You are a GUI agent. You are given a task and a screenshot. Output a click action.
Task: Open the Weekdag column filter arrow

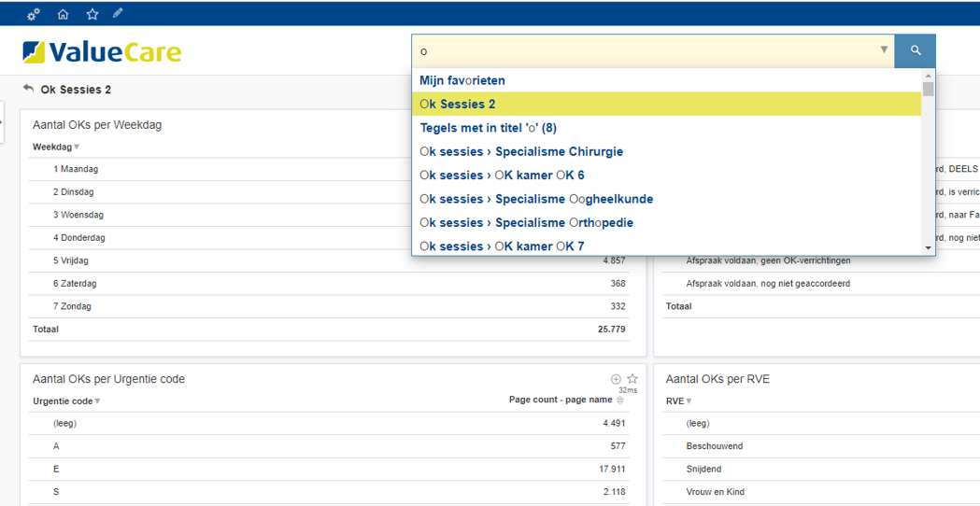[x=77, y=148]
